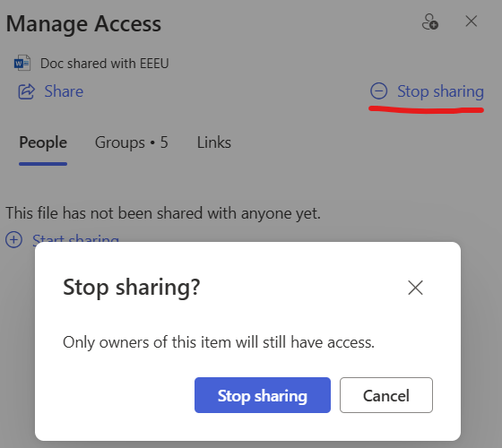The height and width of the screenshot is (448, 502).
Task: Close the Manage Access panel
Action: 472,22
